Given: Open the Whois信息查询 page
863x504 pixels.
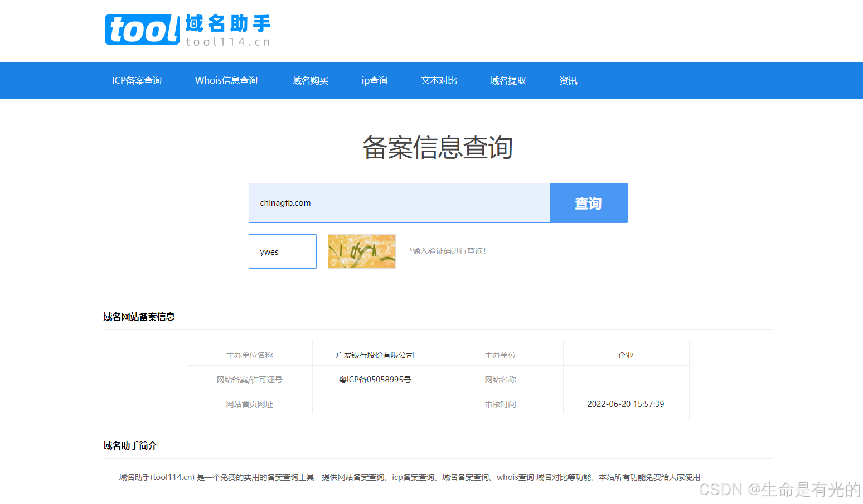Looking at the screenshot, I should [x=226, y=80].
